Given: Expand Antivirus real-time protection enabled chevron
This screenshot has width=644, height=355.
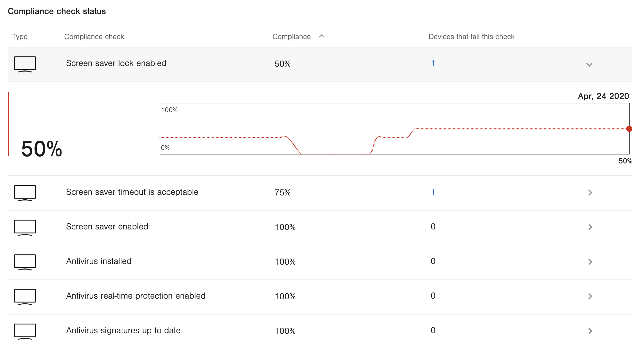Looking at the screenshot, I should [590, 296].
